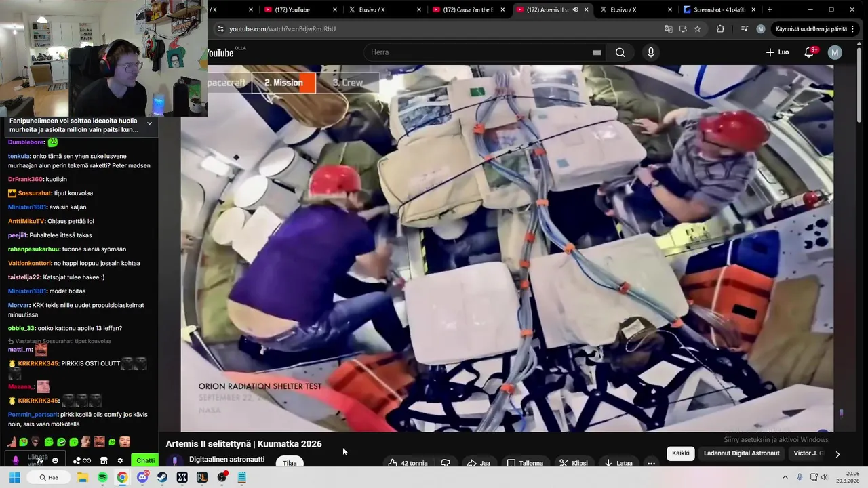Image resolution: width=868 pixels, height=488 pixels.
Task: Open the chat shop store icon
Action: (104, 460)
